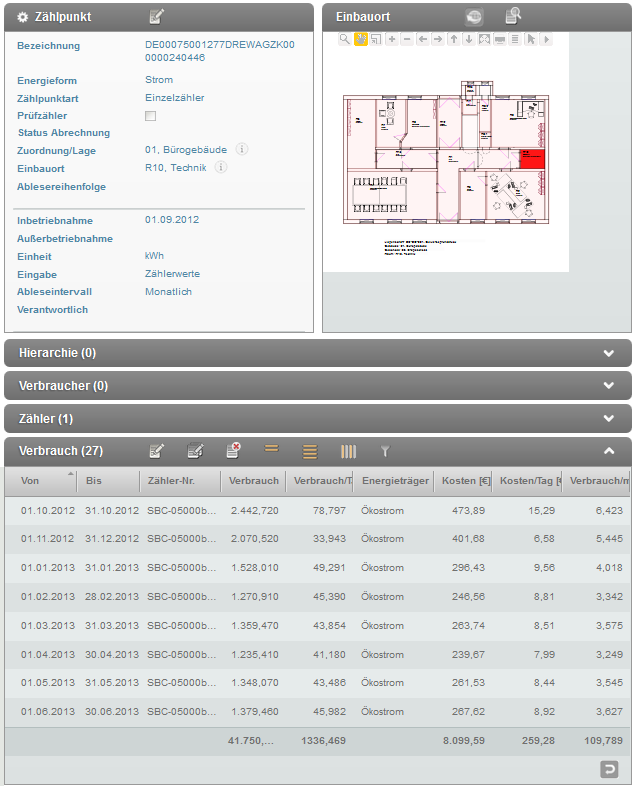The height and width of the screenshot is (787, 635).
Task: Click the Energieträger column header
Action: pyautogui.click(x=395, y=481)
